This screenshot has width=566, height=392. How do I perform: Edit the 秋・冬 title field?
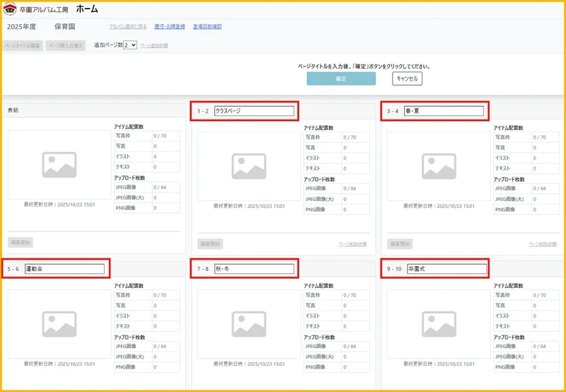(254, 269)
